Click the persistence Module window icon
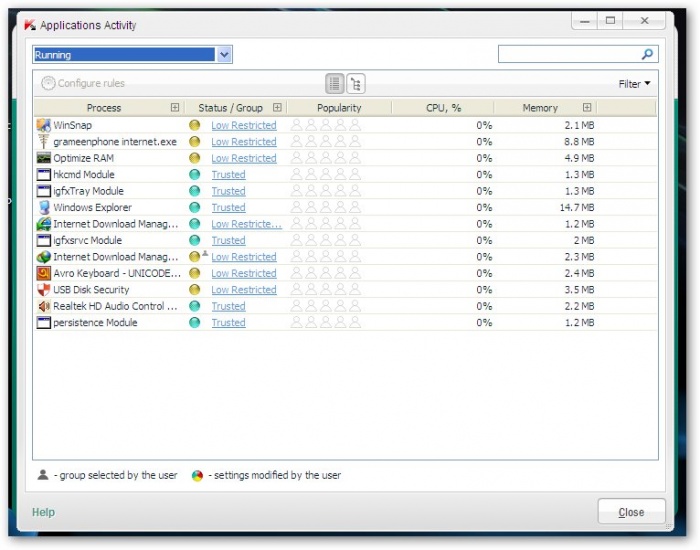The width and height of the screenshot is (700, 550). click(43, 322)
